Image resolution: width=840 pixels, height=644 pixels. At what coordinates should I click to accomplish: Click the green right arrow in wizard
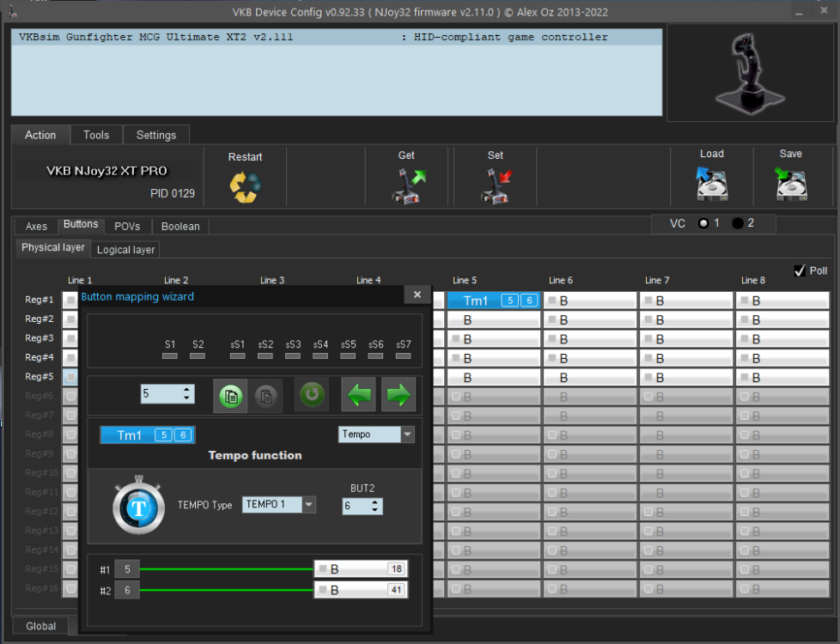pos(399,395)
